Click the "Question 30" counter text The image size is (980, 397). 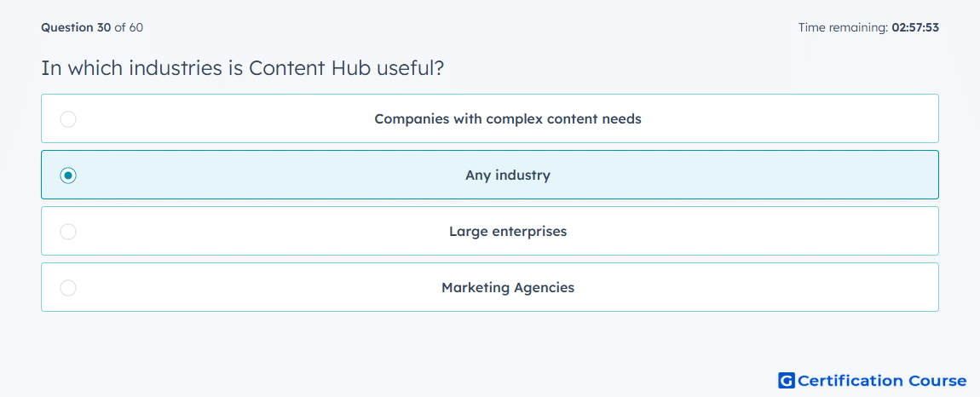click(76, 27)
